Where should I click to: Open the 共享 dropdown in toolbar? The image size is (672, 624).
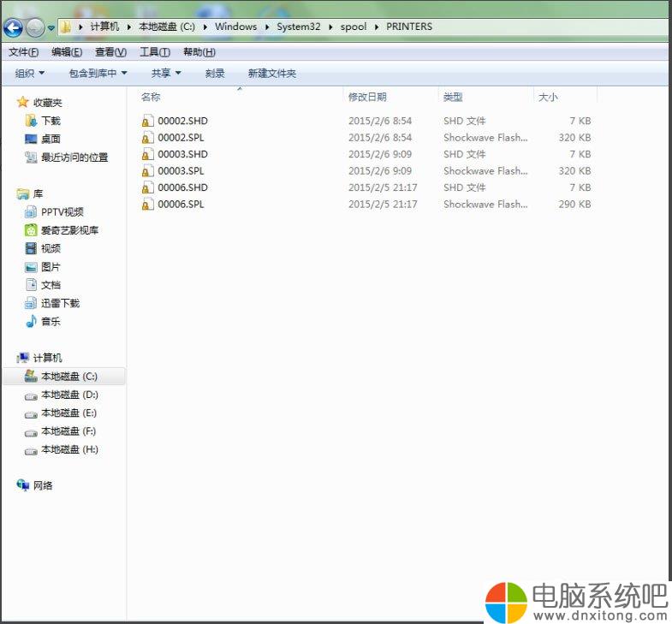(x=166, y=74)
